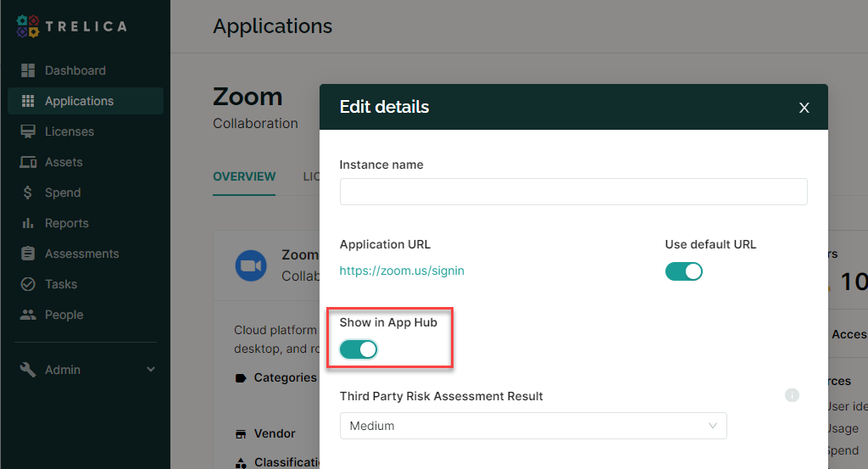This screenshot has width=868, height=469.
Task: Click the risk assessment info icon
Action: [792, 395]
